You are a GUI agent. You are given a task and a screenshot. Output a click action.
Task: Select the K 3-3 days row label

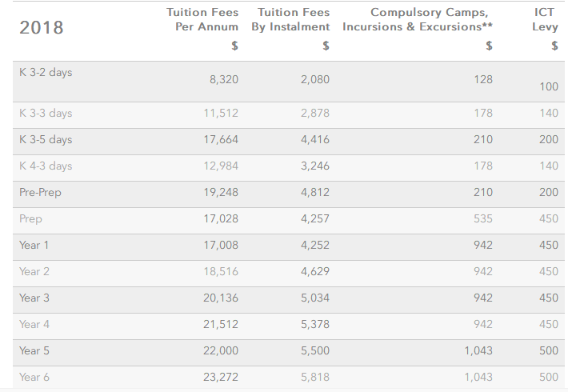pyautogui.click(x=46, y=114)
